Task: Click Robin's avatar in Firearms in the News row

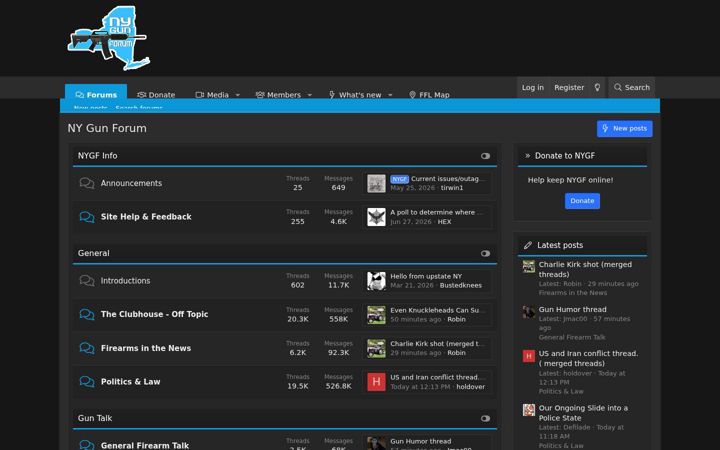Action: 376,348
